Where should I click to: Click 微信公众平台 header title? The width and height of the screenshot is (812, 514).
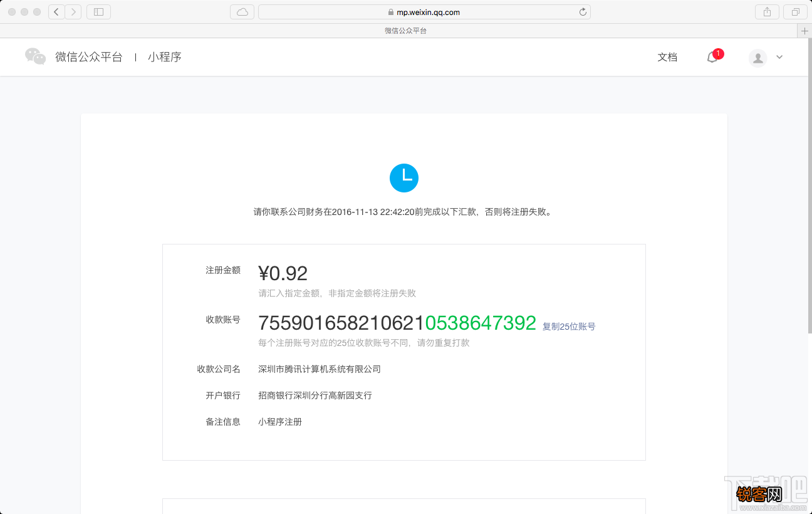(x=89, y=57)
